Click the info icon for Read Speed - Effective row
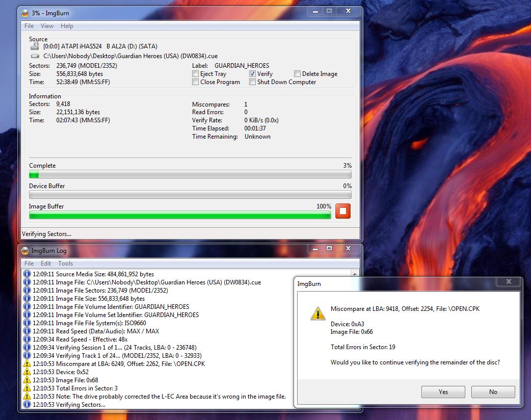 tap(26, 339)
